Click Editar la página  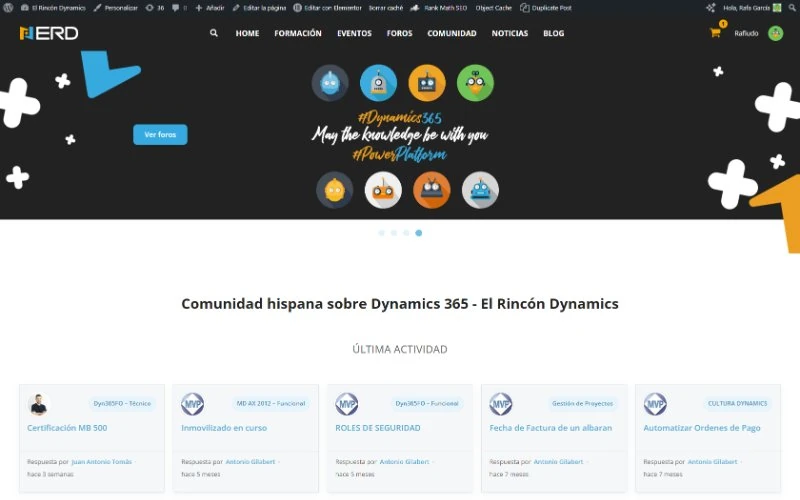[x=259, y=8]
